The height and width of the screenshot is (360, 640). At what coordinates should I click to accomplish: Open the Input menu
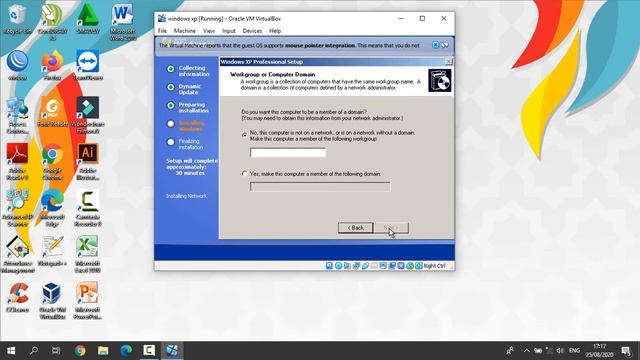(x=229, y=31)
